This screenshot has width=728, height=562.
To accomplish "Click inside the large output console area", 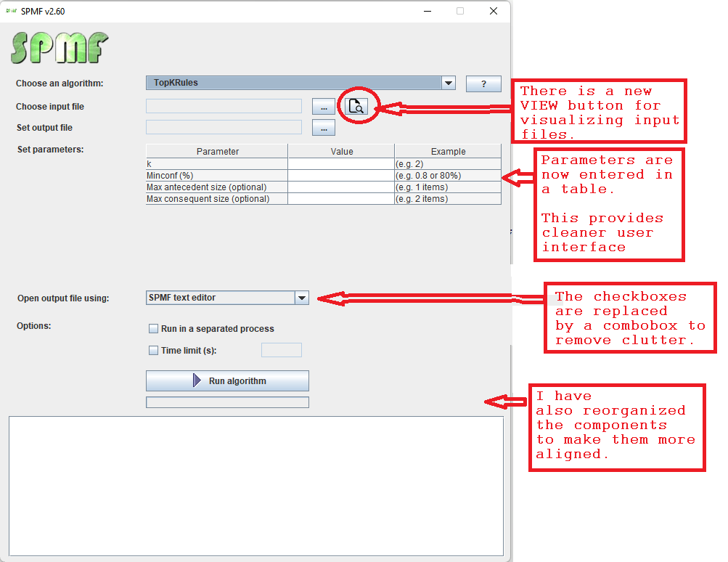I will pyautogui.click(x=256, y=486).
